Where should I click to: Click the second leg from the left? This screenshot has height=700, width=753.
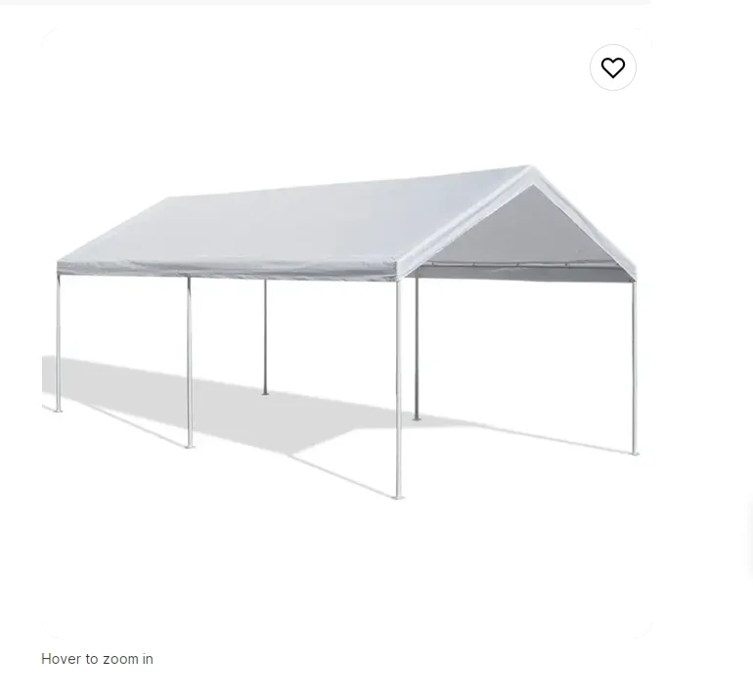[189, 363]
